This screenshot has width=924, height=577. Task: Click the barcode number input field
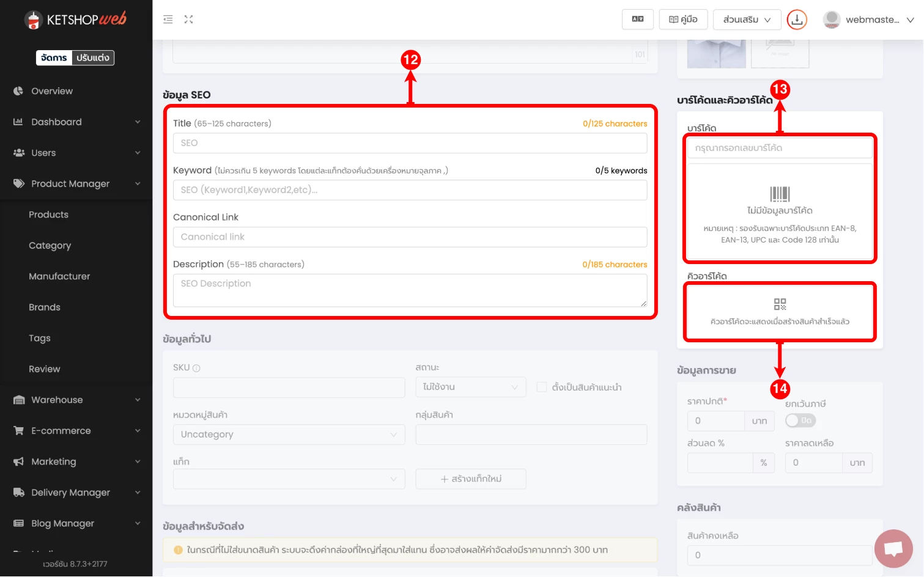779,148
